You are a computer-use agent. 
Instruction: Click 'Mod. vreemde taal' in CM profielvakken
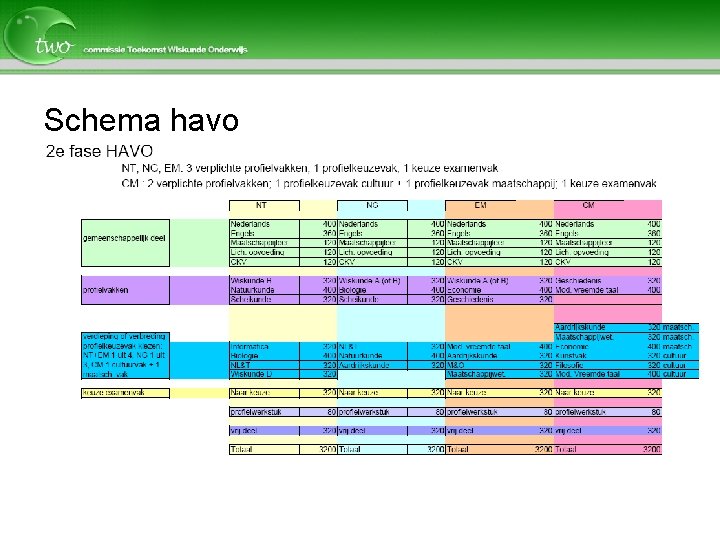click(587, 290)
